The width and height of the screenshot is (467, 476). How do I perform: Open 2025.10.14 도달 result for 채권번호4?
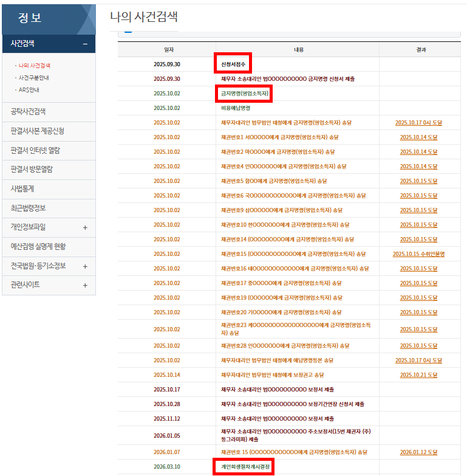(418, 167)
